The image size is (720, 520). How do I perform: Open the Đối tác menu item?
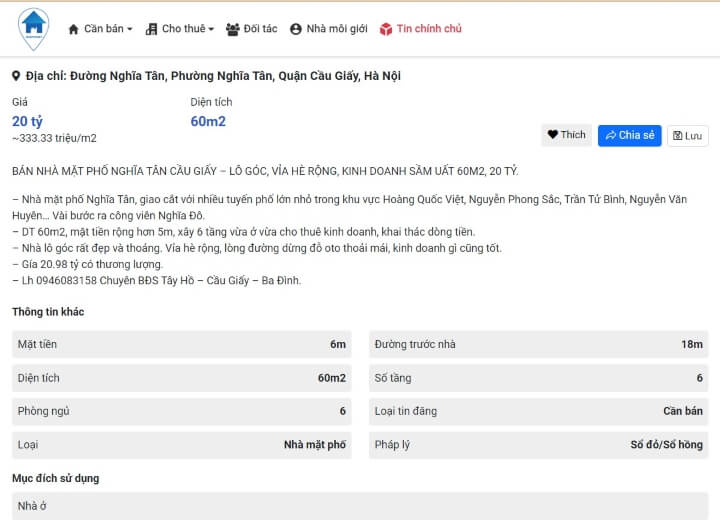(260, 29)
